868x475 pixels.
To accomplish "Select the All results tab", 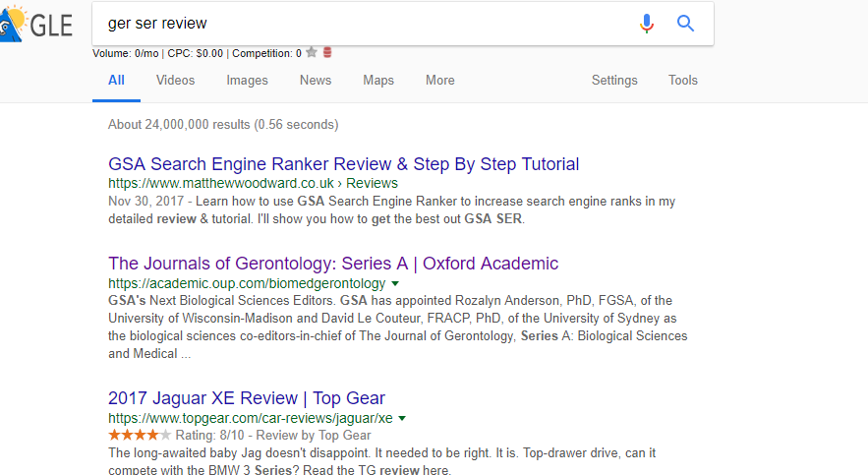I will (116, 81).
